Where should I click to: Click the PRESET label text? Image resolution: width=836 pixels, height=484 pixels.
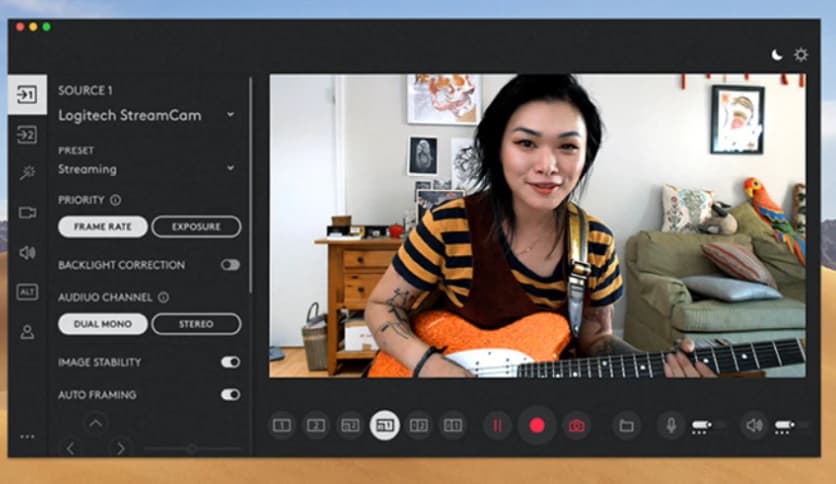[76, 151]
